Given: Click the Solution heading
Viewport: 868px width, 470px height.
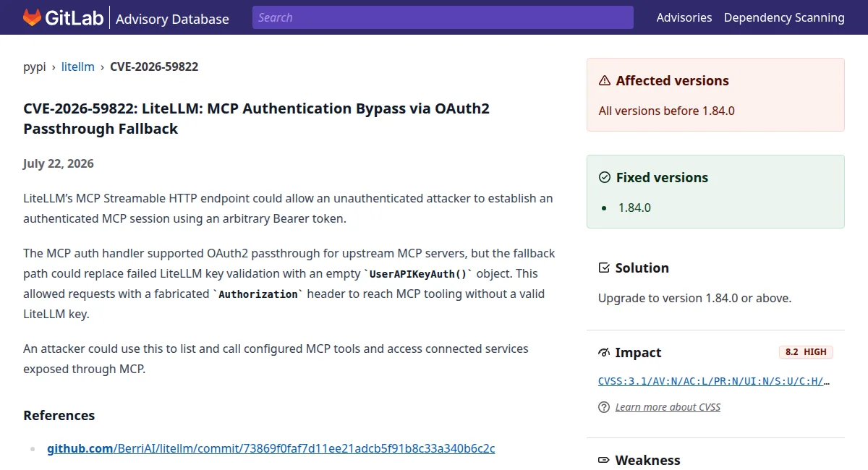Looking at the screenshot, I should tap(642, 268).
